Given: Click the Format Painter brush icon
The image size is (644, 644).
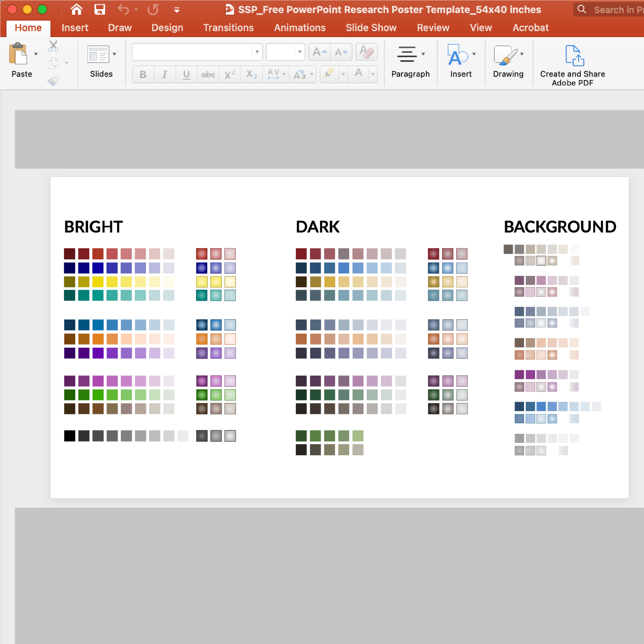Looking at the screenshot, I should pyautogui.click(x=53, y=80).
